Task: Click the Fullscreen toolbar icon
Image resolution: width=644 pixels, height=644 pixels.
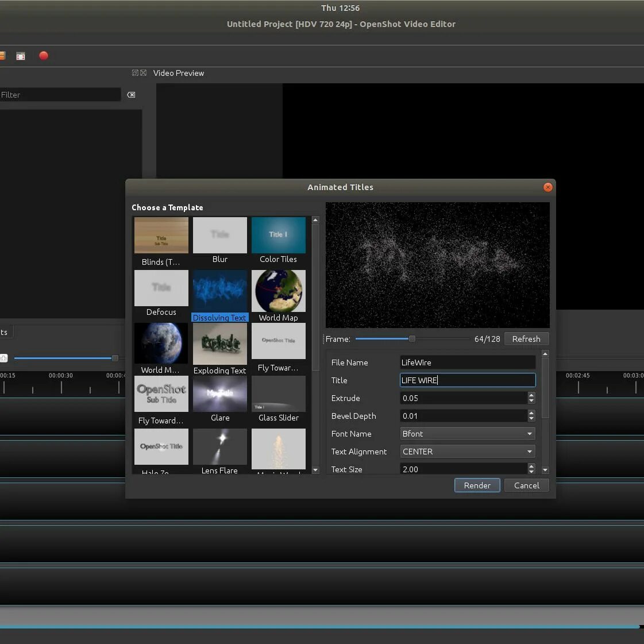Action: coord(21,56)
